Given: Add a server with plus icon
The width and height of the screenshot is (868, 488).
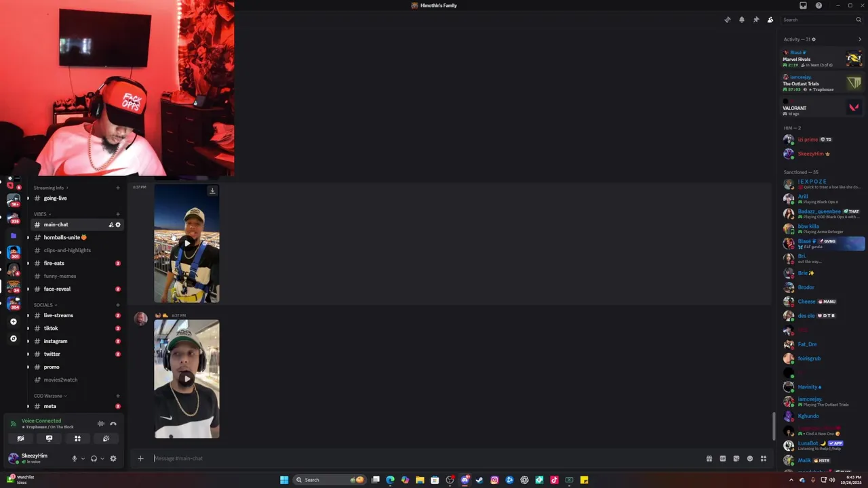Looking at the screenshot, I should pos(14,322).
